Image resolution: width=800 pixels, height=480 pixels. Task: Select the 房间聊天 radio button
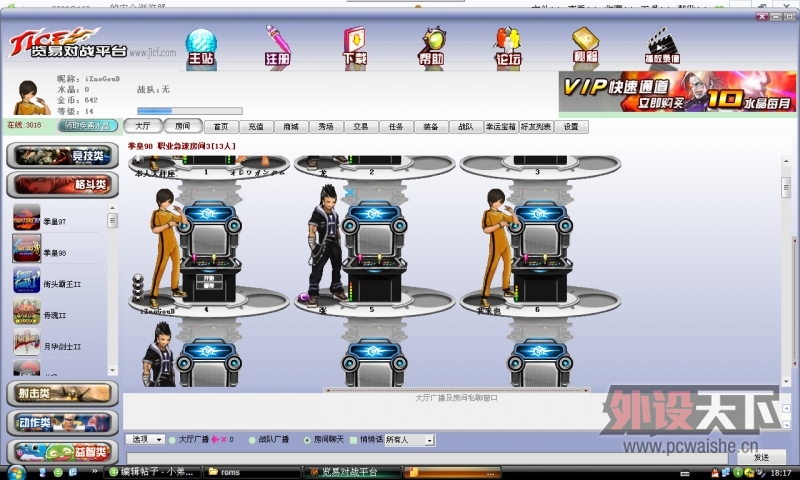307,440
